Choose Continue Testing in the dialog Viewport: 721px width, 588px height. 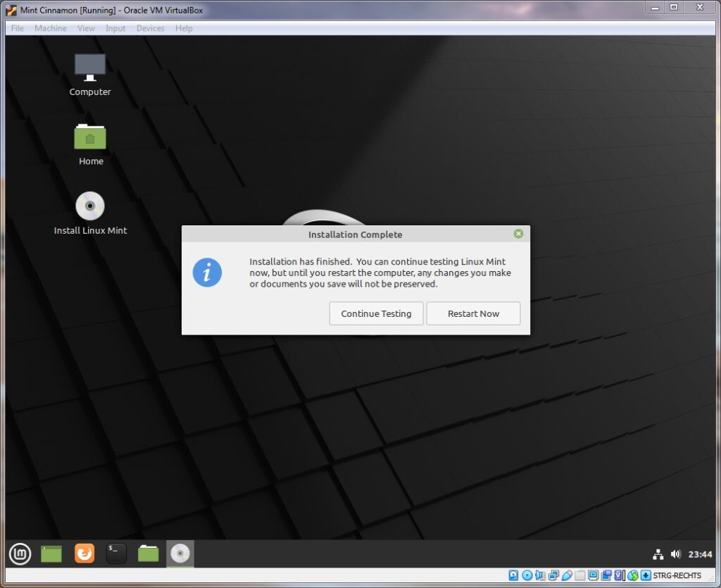click(x=376, y=313)
